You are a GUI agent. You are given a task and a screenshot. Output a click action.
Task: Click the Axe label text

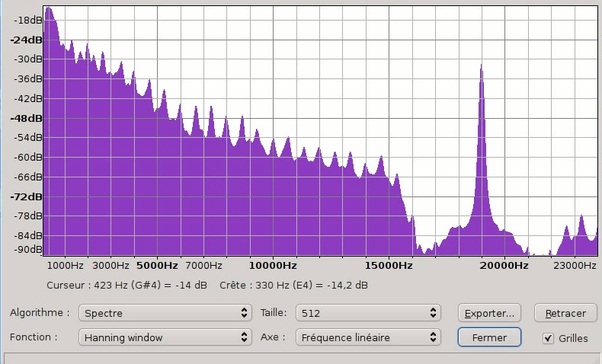(273, 337)
